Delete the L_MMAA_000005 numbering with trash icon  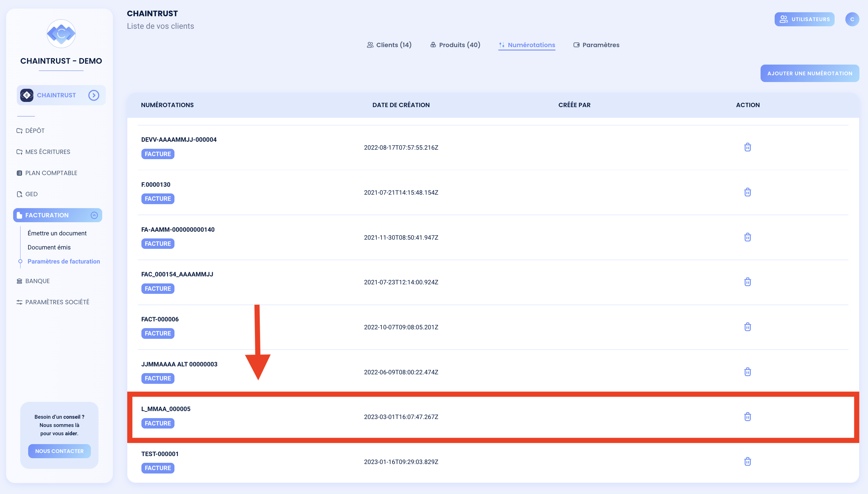pos(748,417)
